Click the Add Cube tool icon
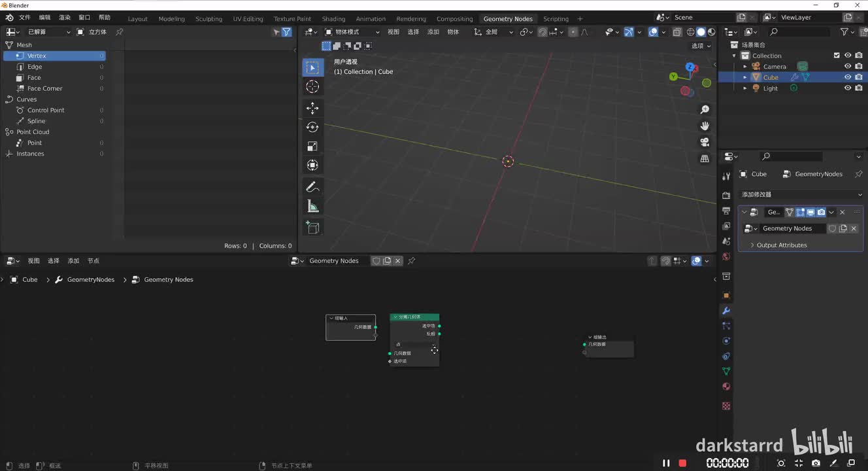The width and height of the screenshot is (868, 471). (x=312, y=227)
